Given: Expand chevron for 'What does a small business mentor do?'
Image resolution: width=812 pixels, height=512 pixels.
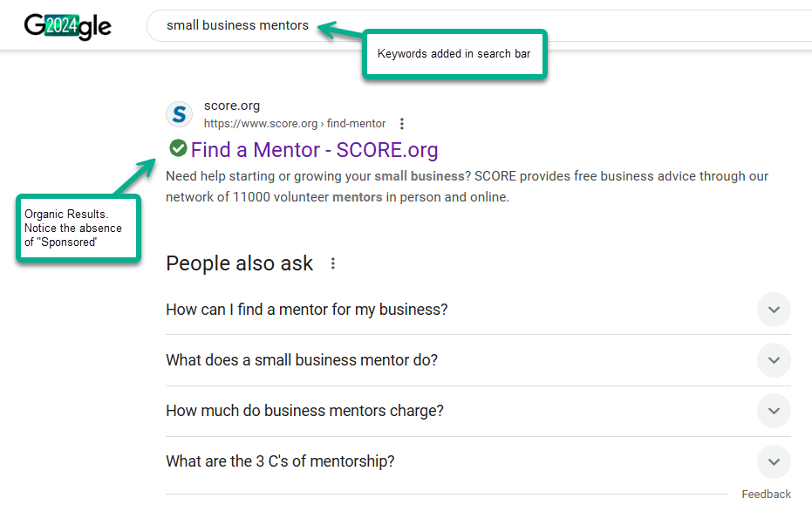Looking at the screenshot, I should 774,360.
